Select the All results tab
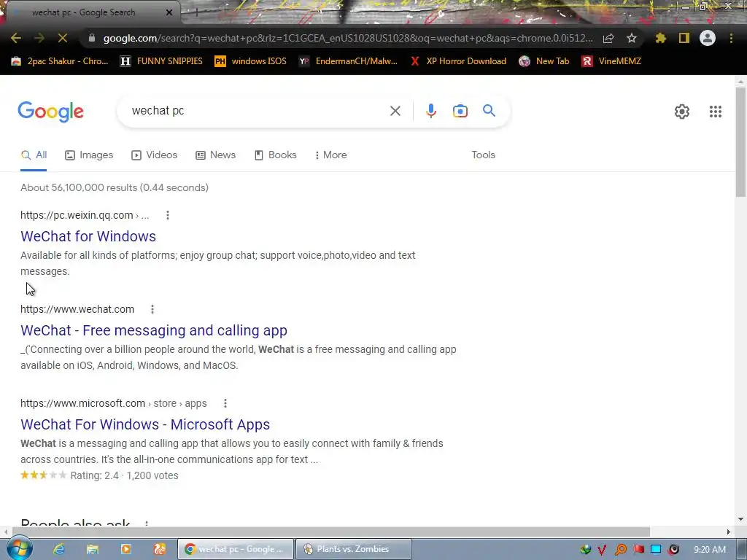Viewport: 747px width, 560px height. point(34,155)
